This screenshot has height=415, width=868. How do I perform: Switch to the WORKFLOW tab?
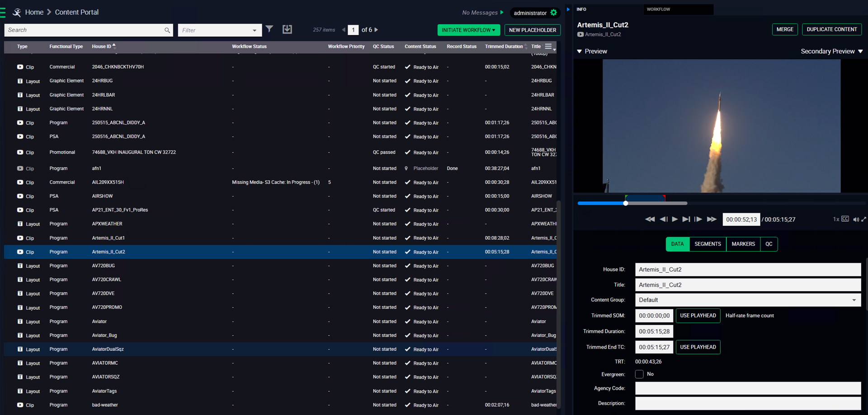tap(678, 9)
